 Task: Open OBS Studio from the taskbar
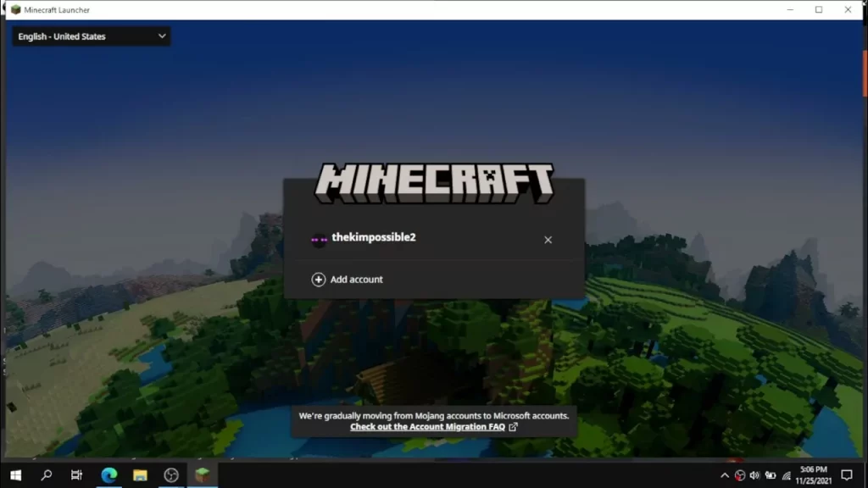click(171, 474)
